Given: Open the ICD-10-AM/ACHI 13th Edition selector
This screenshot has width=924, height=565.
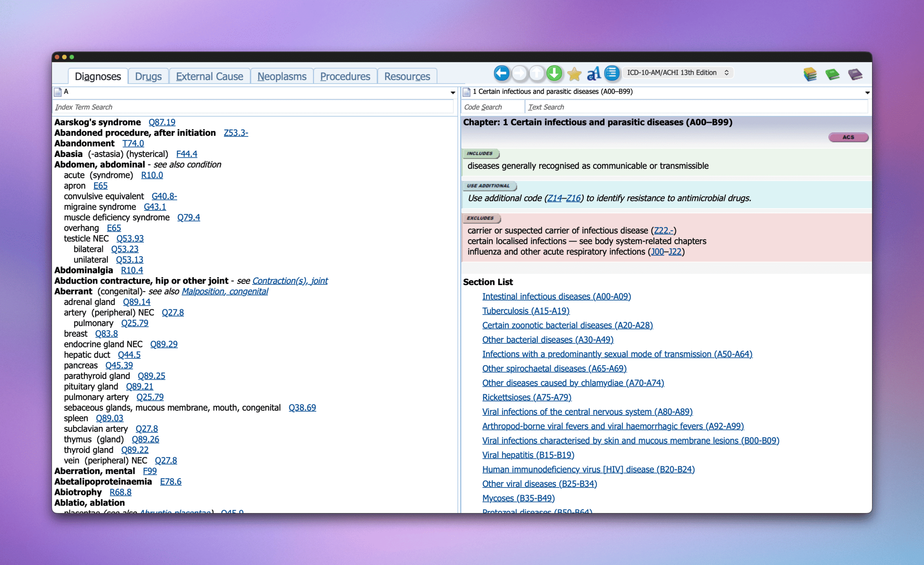Looking at the screenshot, I should [678, 73].
